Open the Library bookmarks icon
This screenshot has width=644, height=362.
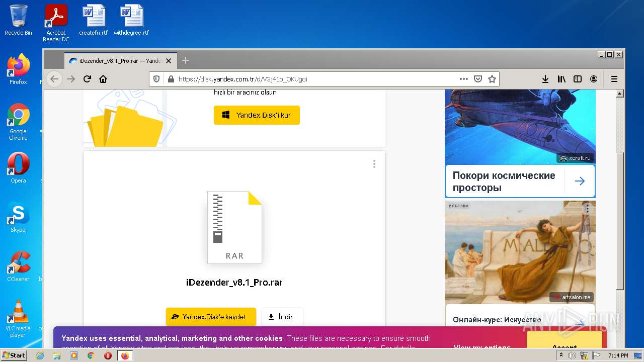point(561,79)
